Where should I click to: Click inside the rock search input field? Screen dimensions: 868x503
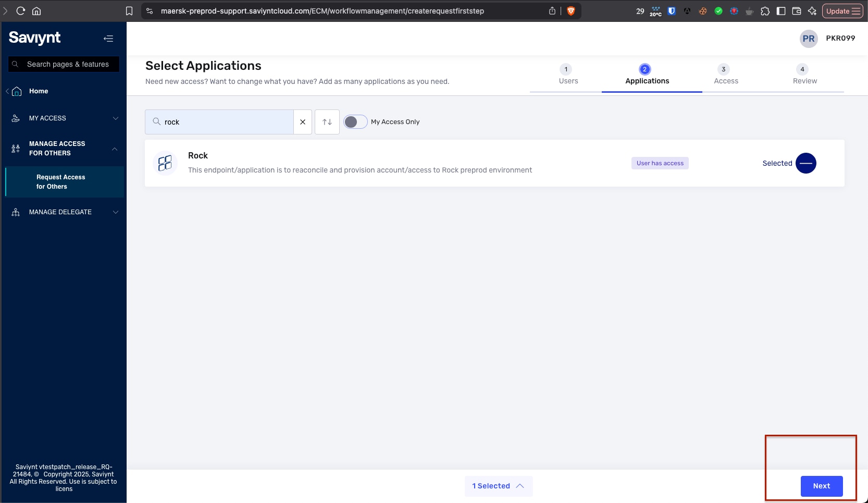click(x=224, y=121)
